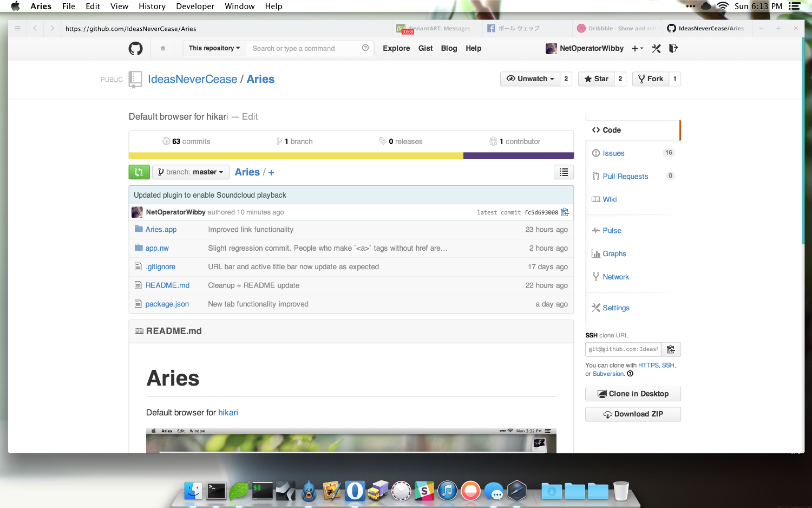Open GitHub home via the Octocat logo
Screen dimensions: 812x508
click(135, 48)
